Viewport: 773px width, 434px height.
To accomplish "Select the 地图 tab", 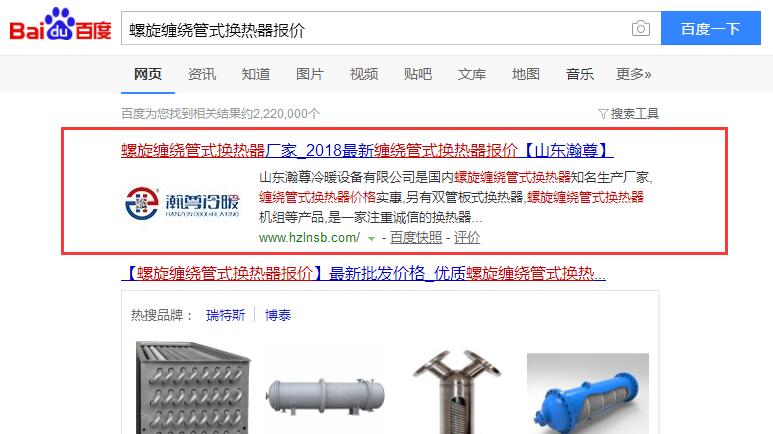I will tap(526, 74).
